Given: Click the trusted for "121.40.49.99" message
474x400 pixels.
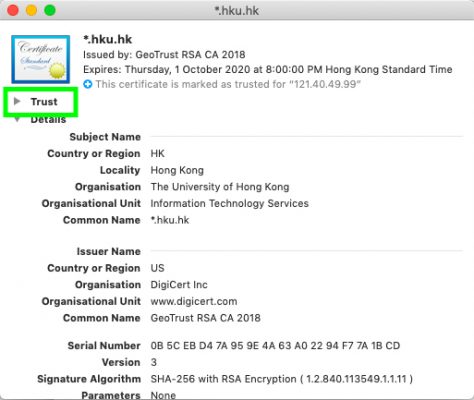Looking at the screenshot, I should point(228,84).
